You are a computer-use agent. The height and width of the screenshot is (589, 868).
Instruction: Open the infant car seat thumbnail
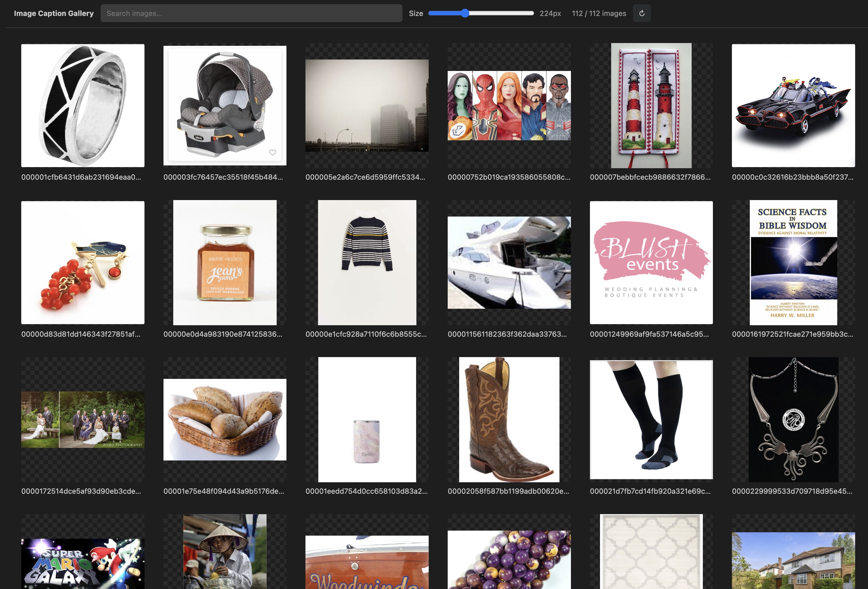click(x=225, y=106)
